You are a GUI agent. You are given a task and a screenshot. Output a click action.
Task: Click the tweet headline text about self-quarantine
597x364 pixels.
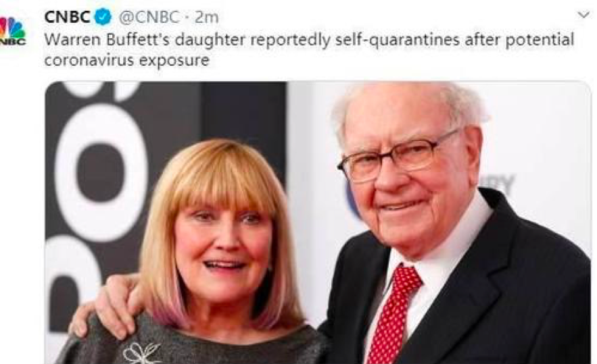[x=309, y=49]
